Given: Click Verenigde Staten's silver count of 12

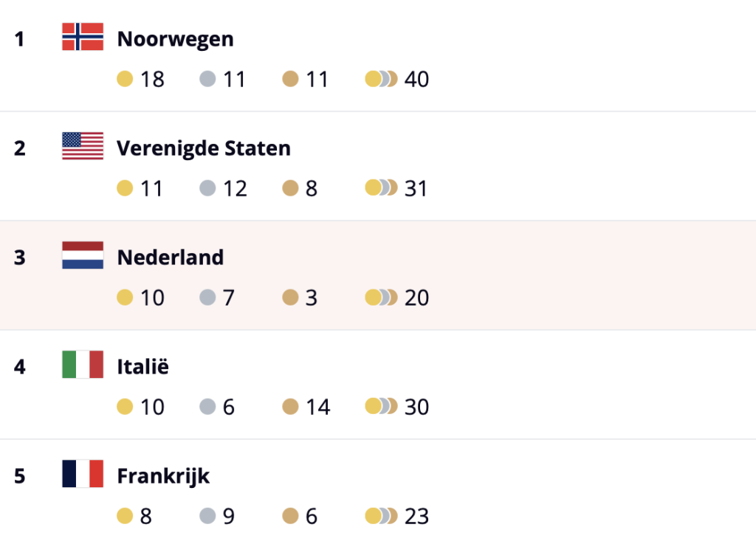Looking at the screenshot, I should (x=235, y=188).
